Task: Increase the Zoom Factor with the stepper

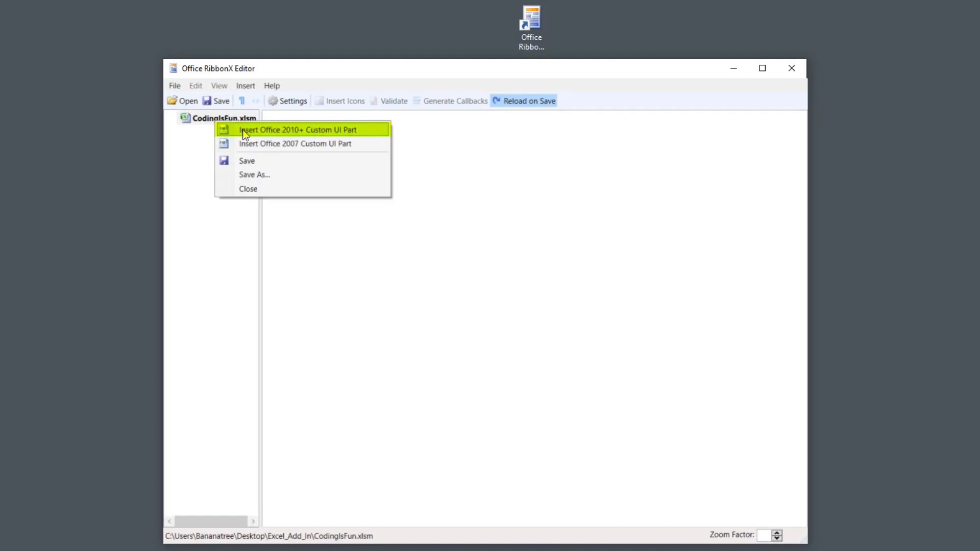Action: coord(776,533)
